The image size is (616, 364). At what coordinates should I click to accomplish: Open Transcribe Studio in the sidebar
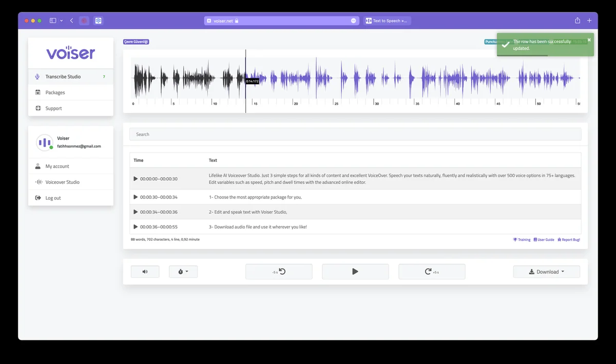pyautogui.click(x=71, y=76)
